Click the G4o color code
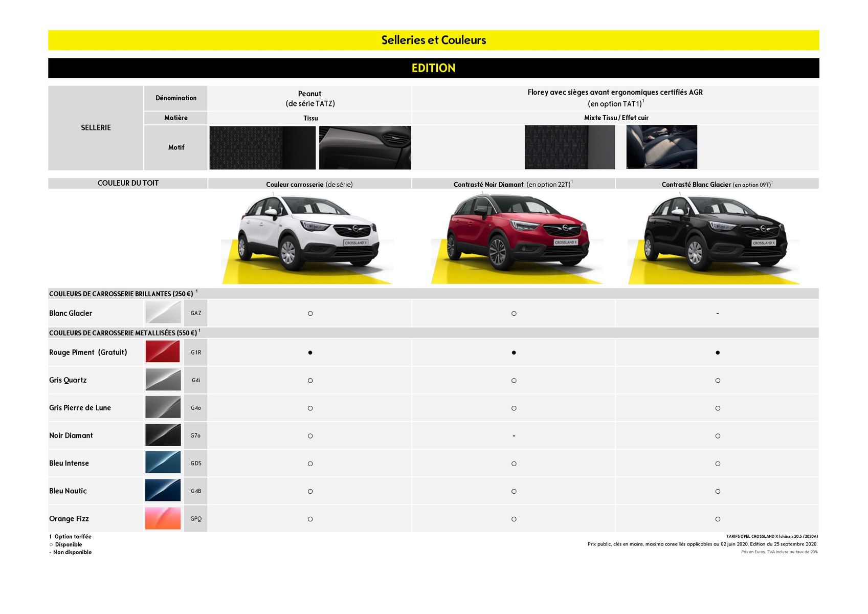Viewport: 868px width, 614px height. [196, 408]
